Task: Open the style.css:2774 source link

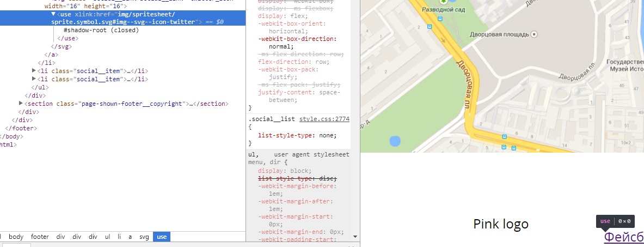Action: [324, 118]
